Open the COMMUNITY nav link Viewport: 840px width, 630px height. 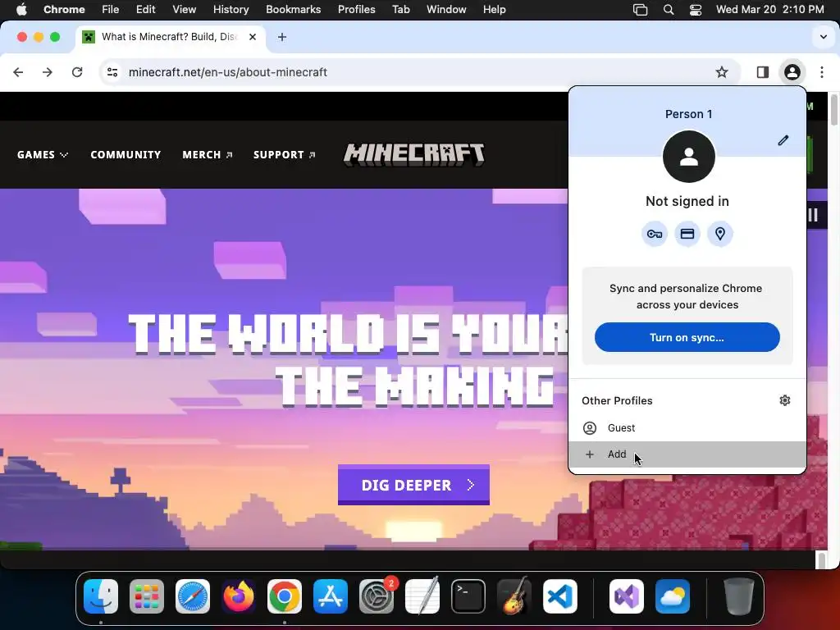pyautogui.click(x=126, y=155)
